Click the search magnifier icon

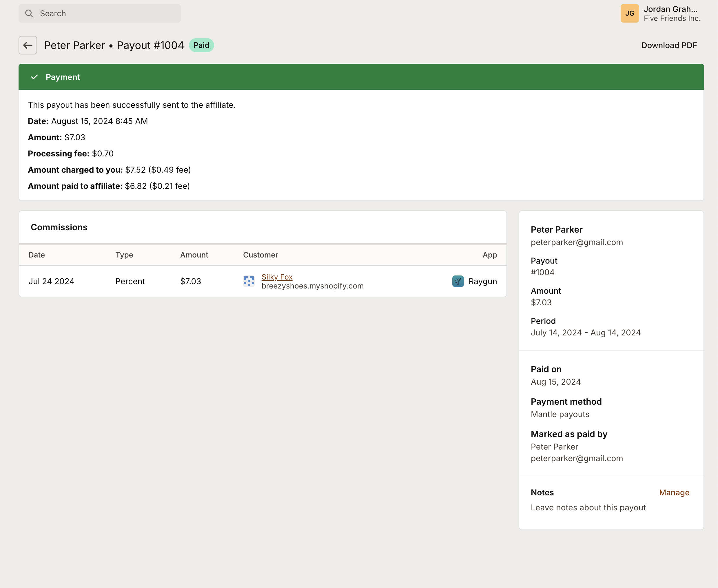click(x=29, y=13)
